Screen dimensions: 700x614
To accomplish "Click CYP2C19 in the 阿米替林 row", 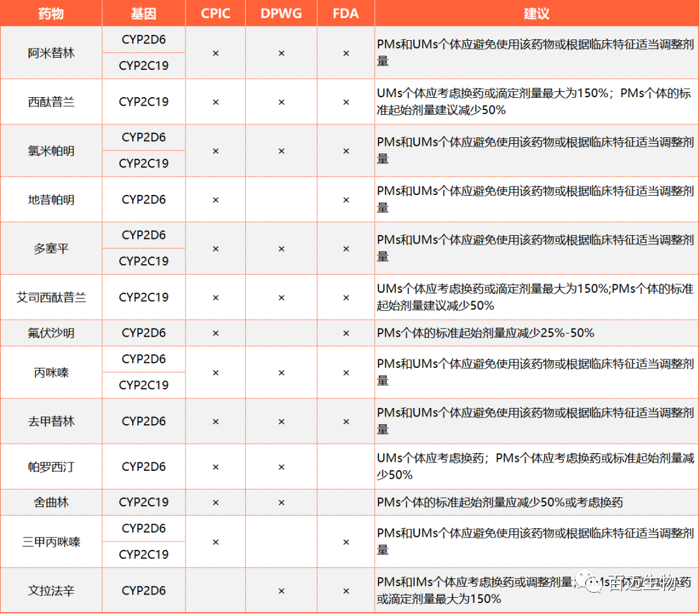I will coord(144,66).
